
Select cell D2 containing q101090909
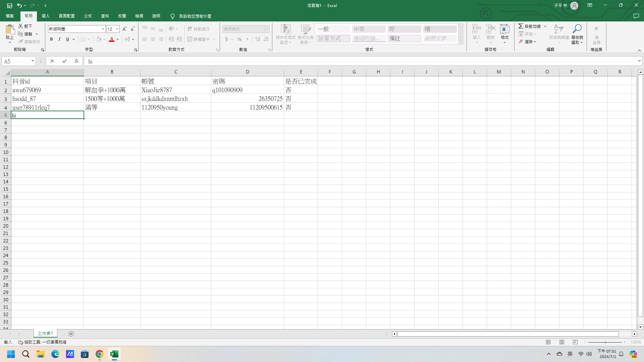pos(248,90)
